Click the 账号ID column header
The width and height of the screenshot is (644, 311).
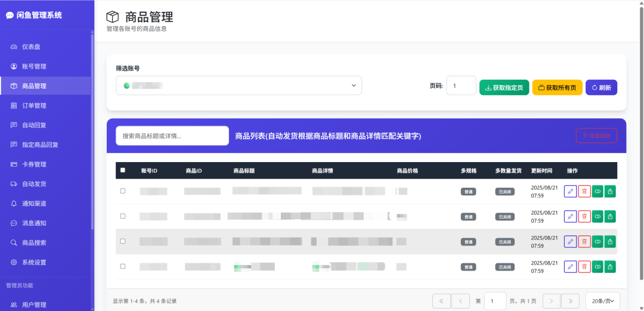tap(149, 170)
